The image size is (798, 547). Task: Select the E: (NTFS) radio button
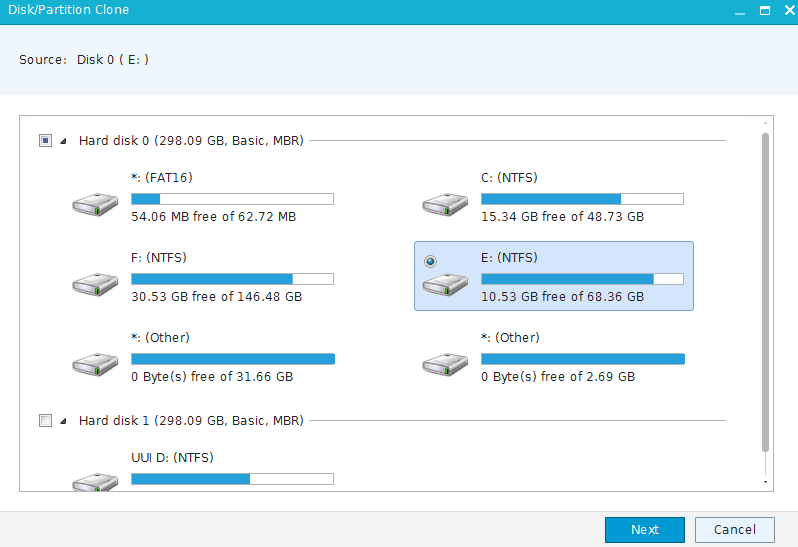[431, 261]
